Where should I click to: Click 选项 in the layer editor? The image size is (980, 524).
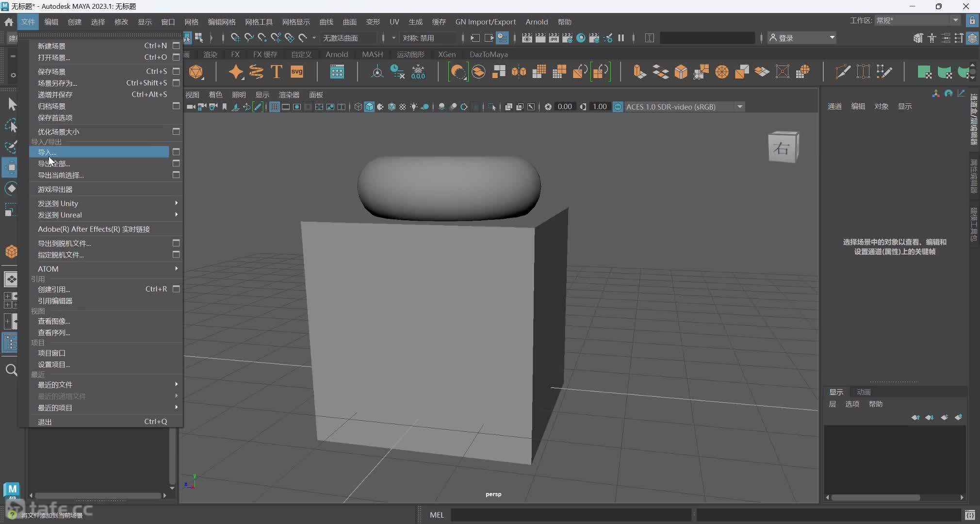coord(852,404)
